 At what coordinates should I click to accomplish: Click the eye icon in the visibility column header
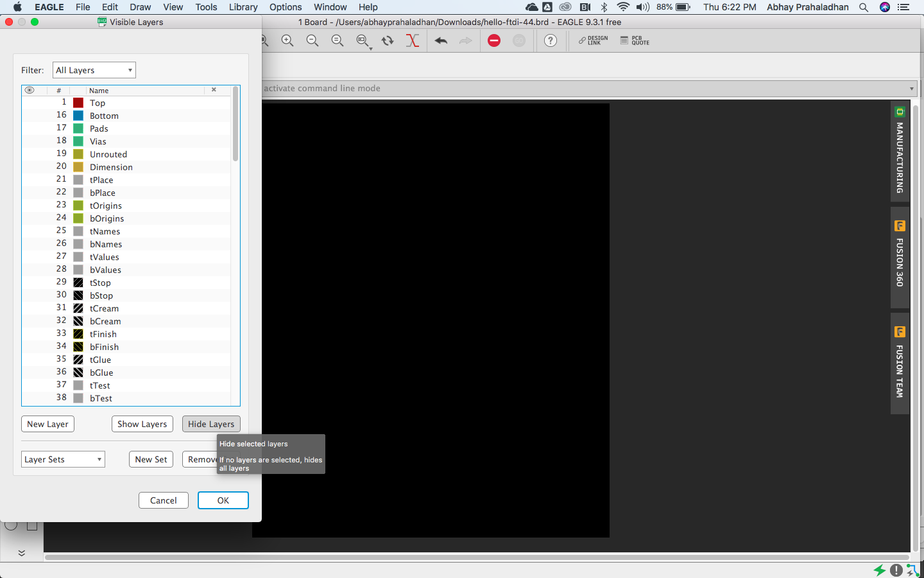pos(30,90)
